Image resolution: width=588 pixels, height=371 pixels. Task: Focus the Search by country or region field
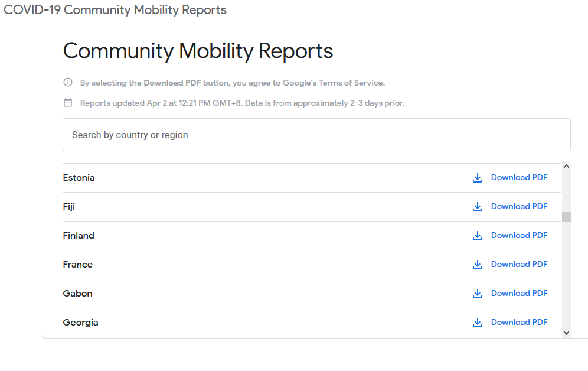[x=316, y=135]
